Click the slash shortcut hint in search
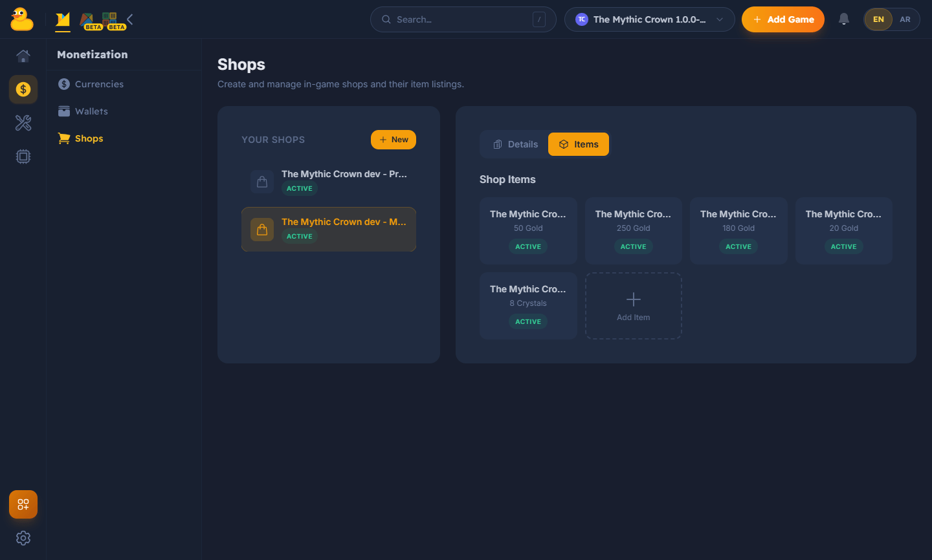 [538, 19]
